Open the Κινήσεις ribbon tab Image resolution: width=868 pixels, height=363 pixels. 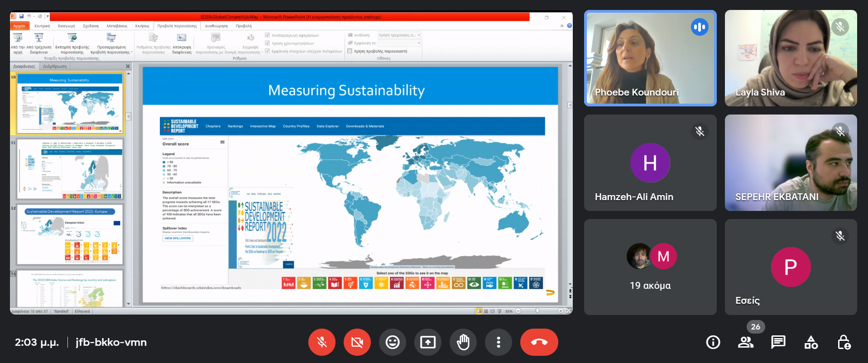142,26
